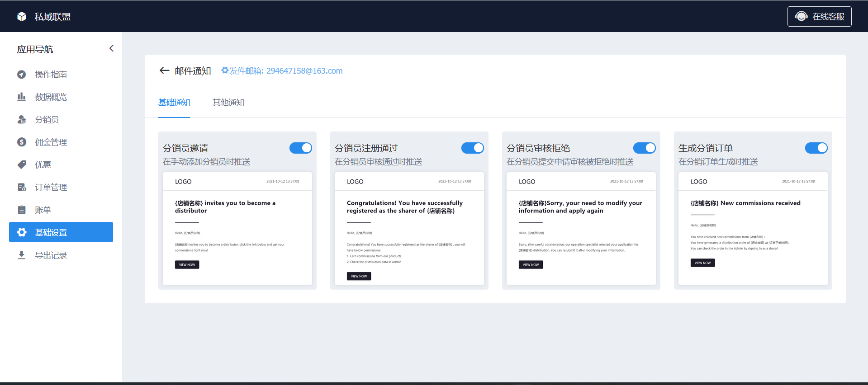Click VIEW NOW in the 分销员注册通过 preview
The width and height of the screenshot is (868, 385).
click(359, 276)
